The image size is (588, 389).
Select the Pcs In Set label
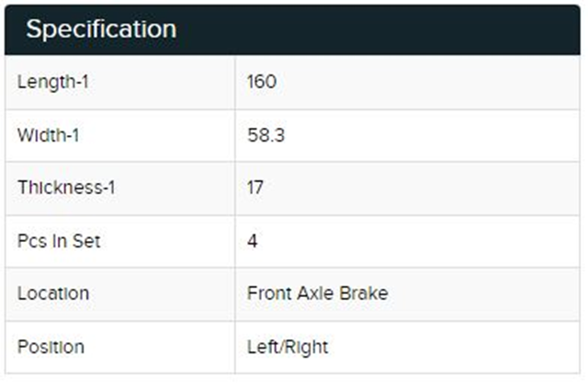59,241
